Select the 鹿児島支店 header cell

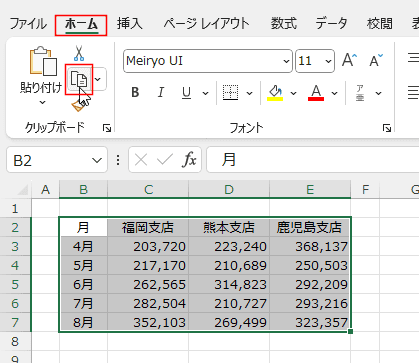click(310, 227)
